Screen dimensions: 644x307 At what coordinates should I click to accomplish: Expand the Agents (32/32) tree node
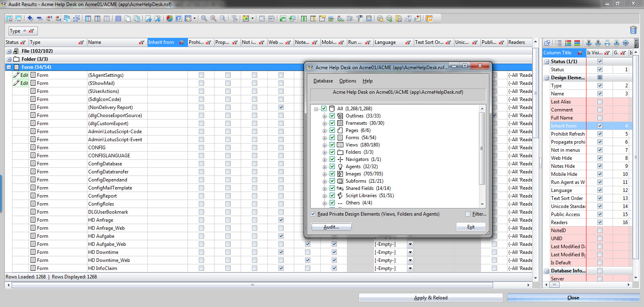point(324,167)
